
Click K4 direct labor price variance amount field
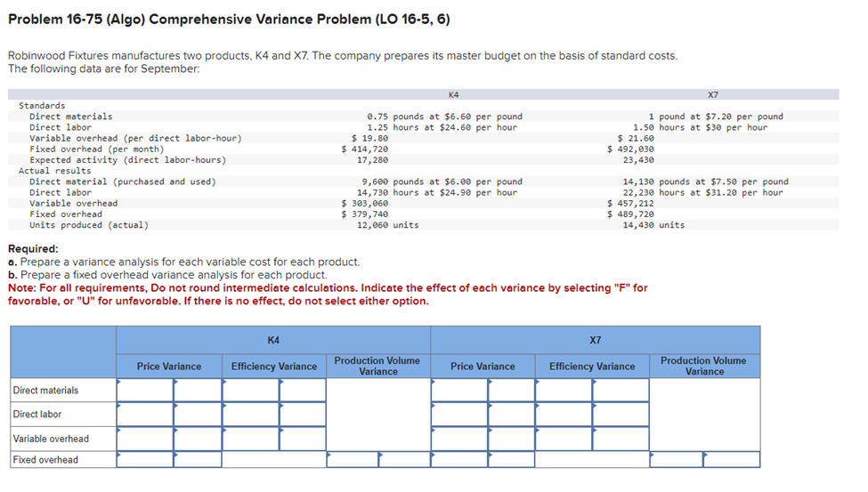pyautogui.click(x=145, y=414)
